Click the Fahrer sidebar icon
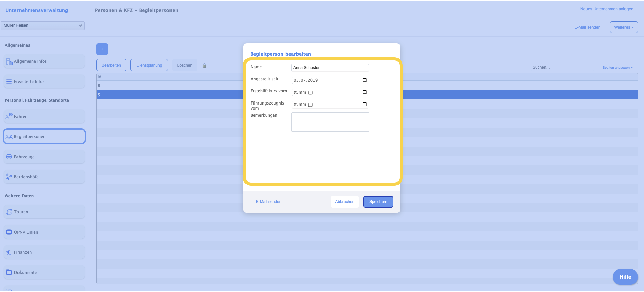The width and height of the screenshot is (644, 292). pyautogui.click(x=9, y=116)
